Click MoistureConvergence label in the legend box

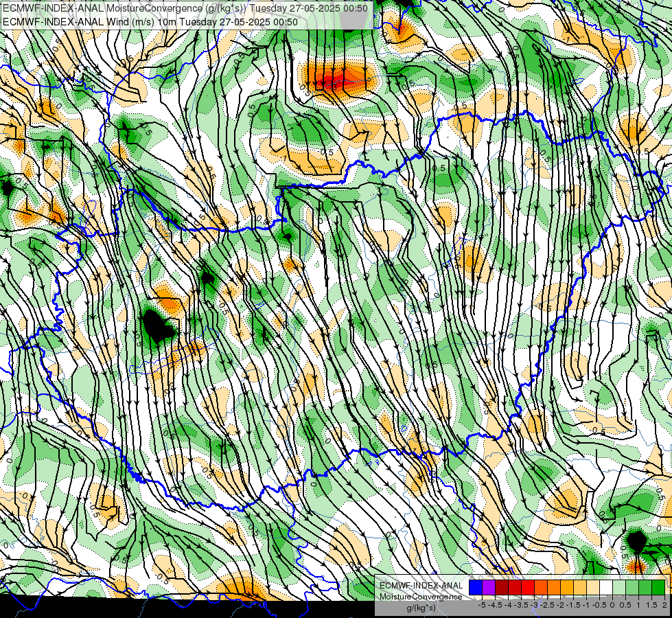[421, 597]
